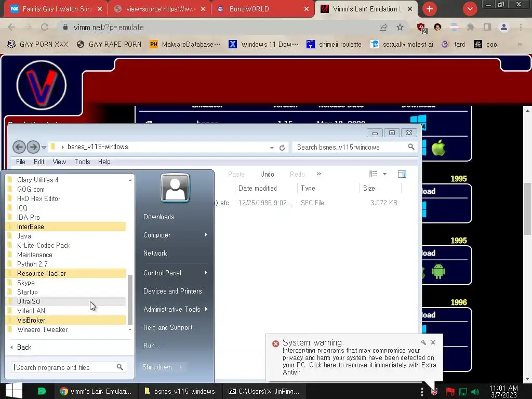Screen dimensions: 532x399
Task: Click the search magnifier in Explorer search box
Action: pyautogui.click(x=411, y=147)
